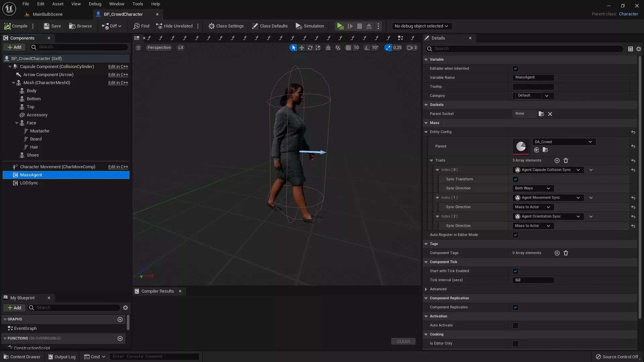The width and height of the screenshot is (644, 362).
Task: Add new graph with plus icon
Action: pyautogui.click(x=120, y=319)
